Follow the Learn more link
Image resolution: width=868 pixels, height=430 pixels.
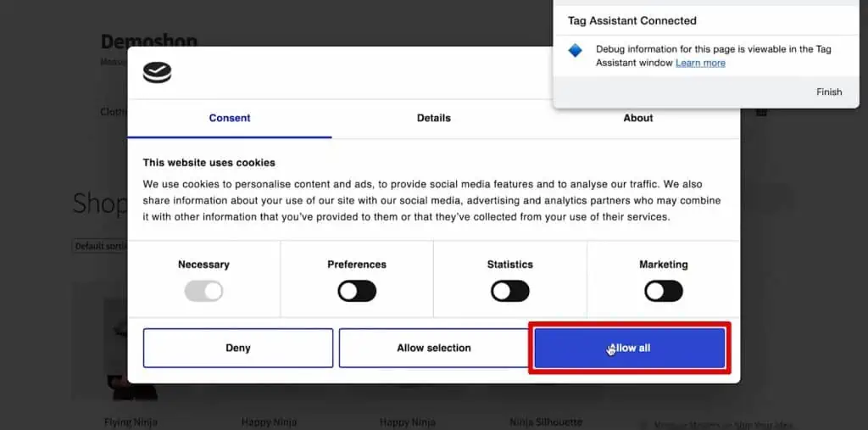[700, 63]
